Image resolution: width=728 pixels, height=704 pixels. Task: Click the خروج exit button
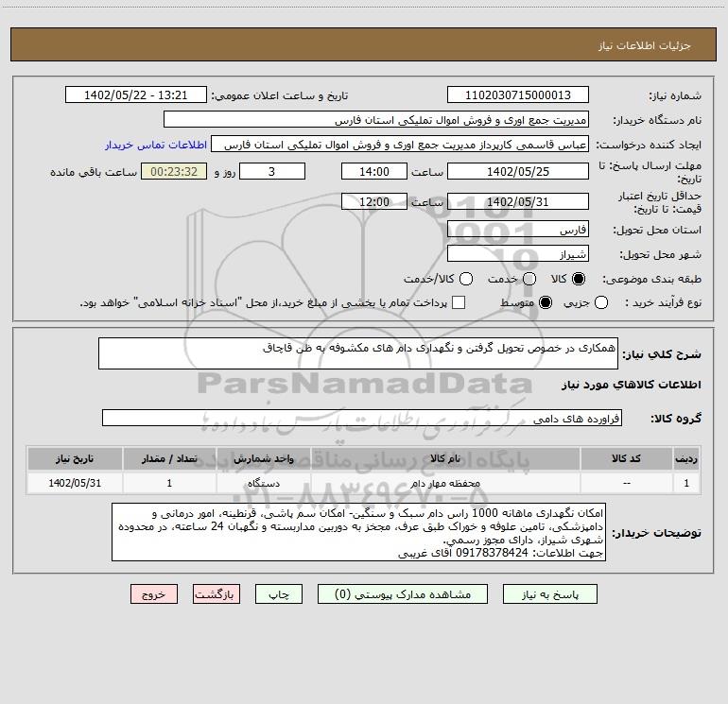pos(154,594)
